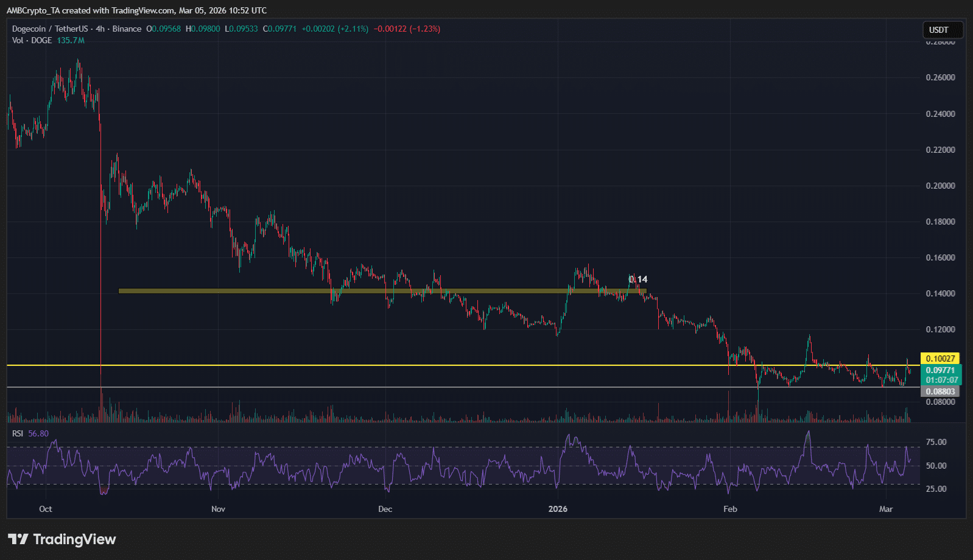973x560 pixels.
Task: Click the Dec label on time axis
Action: [x=385, y=509]
